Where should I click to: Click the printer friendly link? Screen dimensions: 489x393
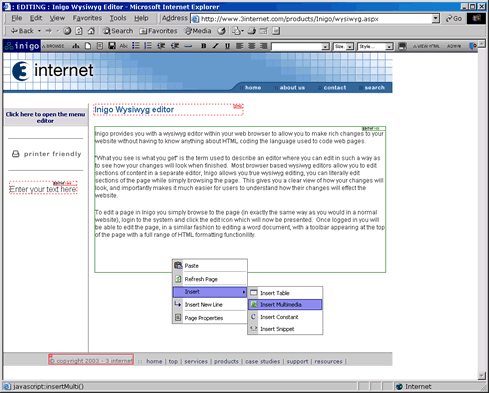pyautogui.click(x=47, y=154)
